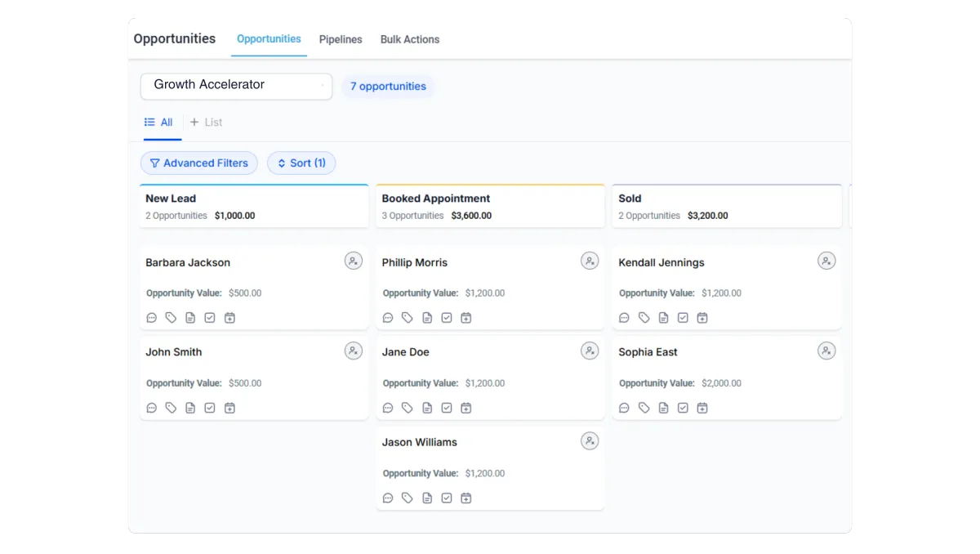Click the owner avatar on Kendall Jennings card

826,261
